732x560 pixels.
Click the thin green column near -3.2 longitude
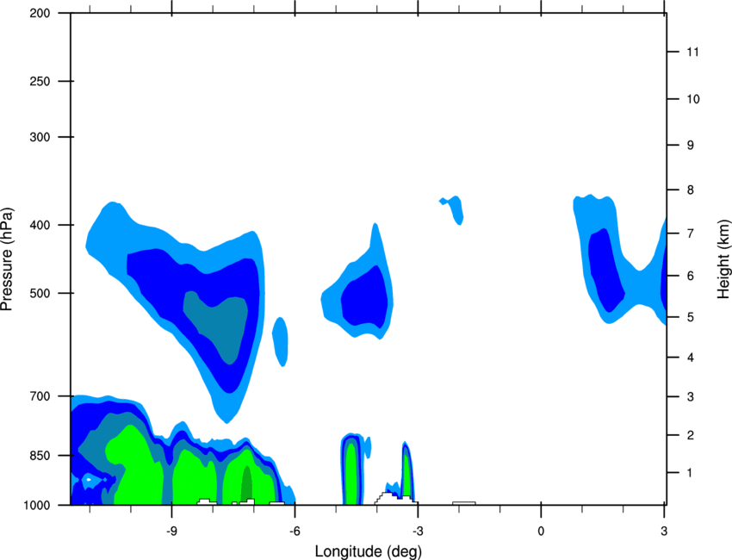[406, 474]
